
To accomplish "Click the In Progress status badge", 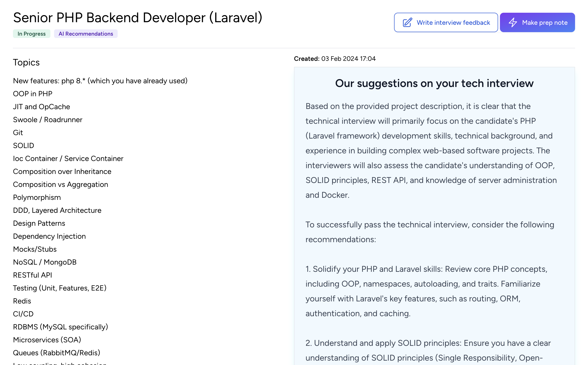I will tap(31, 34).
